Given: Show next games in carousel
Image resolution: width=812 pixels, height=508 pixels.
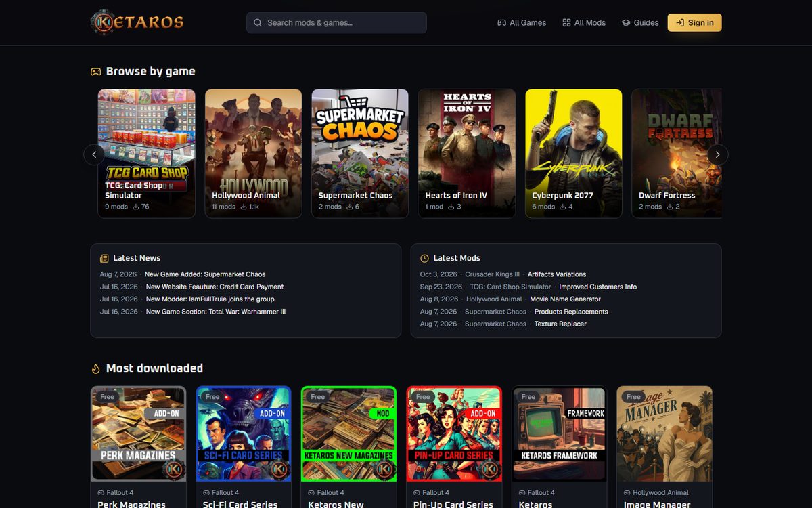Looking at the screenshot, I should (718, 154).
